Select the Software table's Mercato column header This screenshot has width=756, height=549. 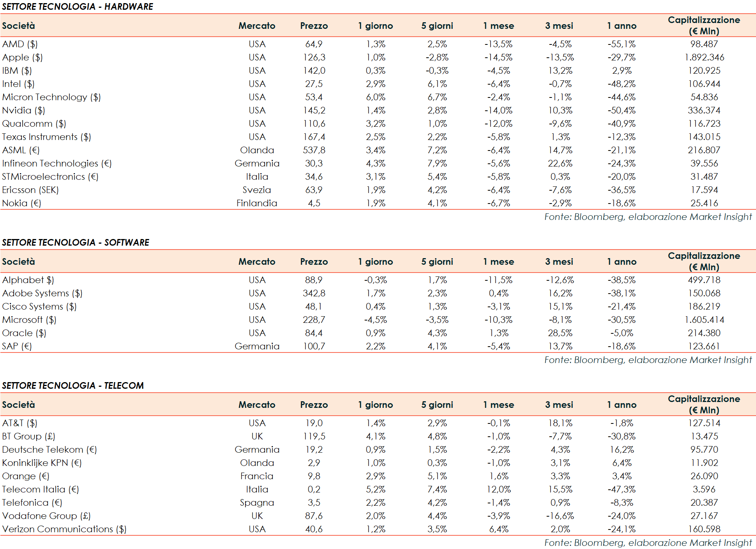(257, 262)
